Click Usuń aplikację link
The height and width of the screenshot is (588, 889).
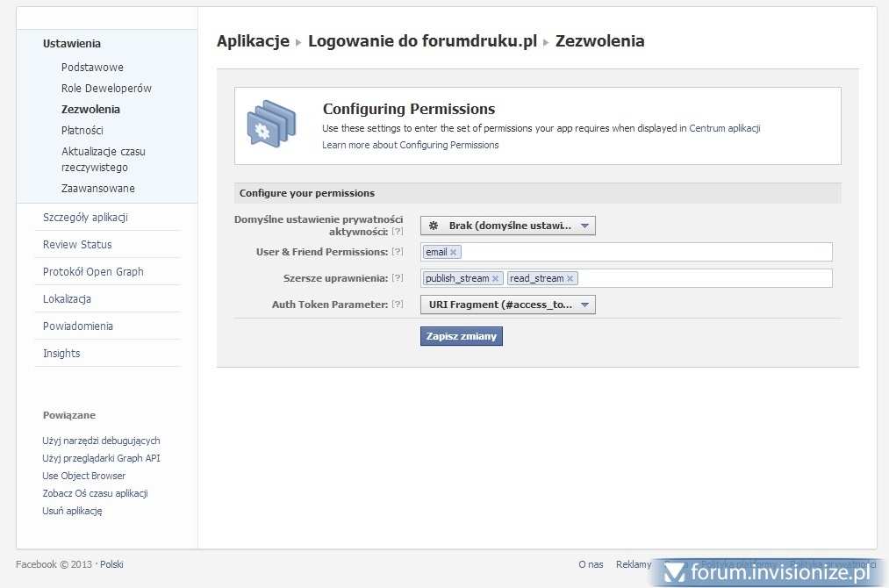point(72,511)
